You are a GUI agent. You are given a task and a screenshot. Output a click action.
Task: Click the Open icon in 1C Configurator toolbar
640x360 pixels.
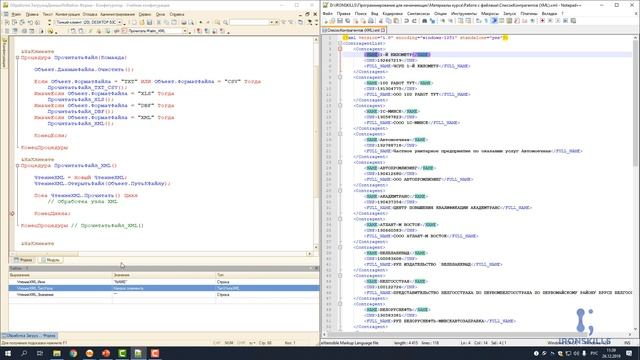pos(142,22)
